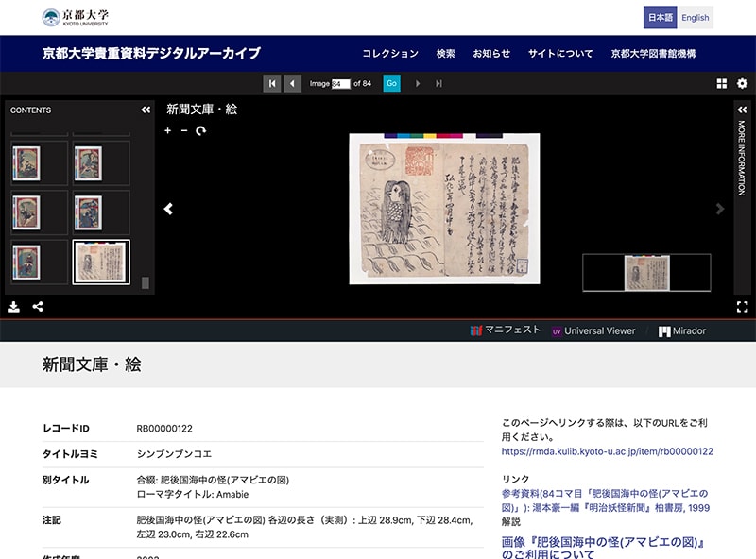Click 注記 dimensions note text
This screenshot has height=559, width=756.
pyautogui.click(x=304, y=527)
